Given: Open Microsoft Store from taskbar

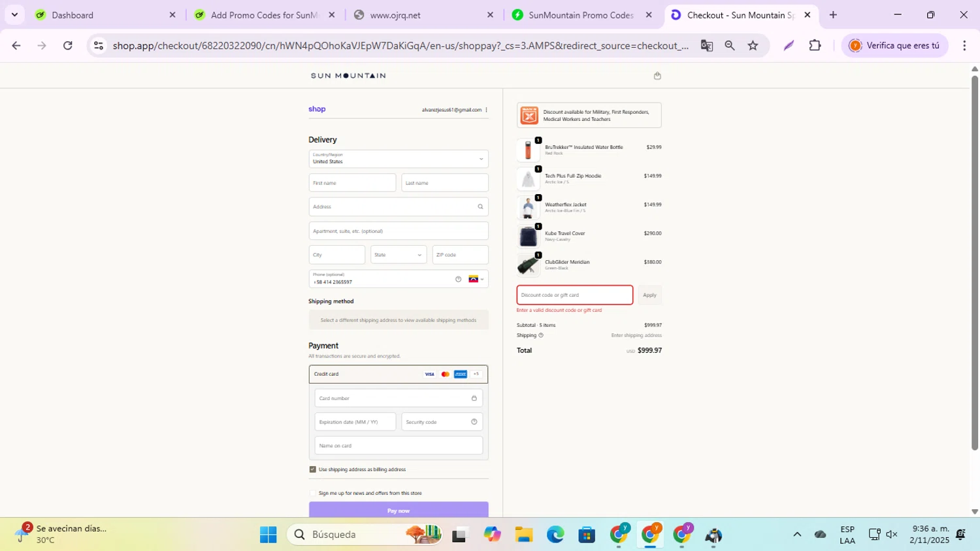Looking at the screenshot, I should 587,535.
